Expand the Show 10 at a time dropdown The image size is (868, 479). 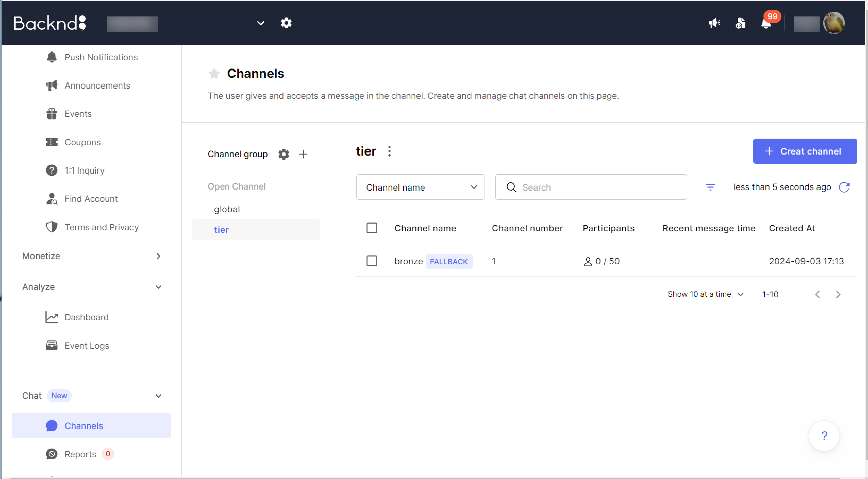[706, 294]
